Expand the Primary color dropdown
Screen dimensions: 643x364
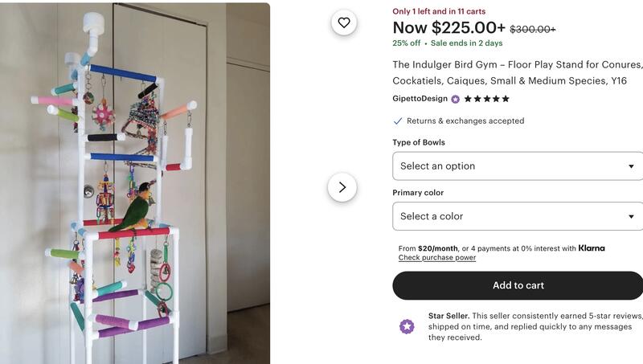[518, 216]
